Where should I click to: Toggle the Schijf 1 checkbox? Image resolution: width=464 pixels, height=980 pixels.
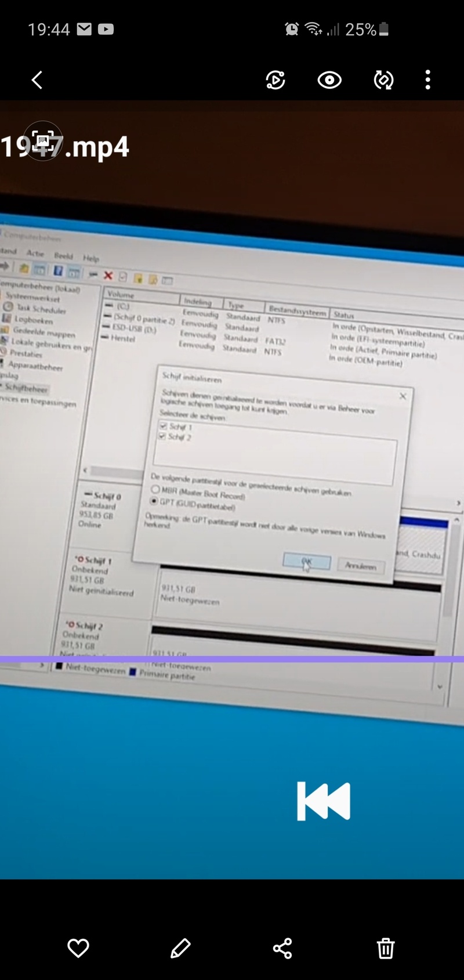pos(164,426)
